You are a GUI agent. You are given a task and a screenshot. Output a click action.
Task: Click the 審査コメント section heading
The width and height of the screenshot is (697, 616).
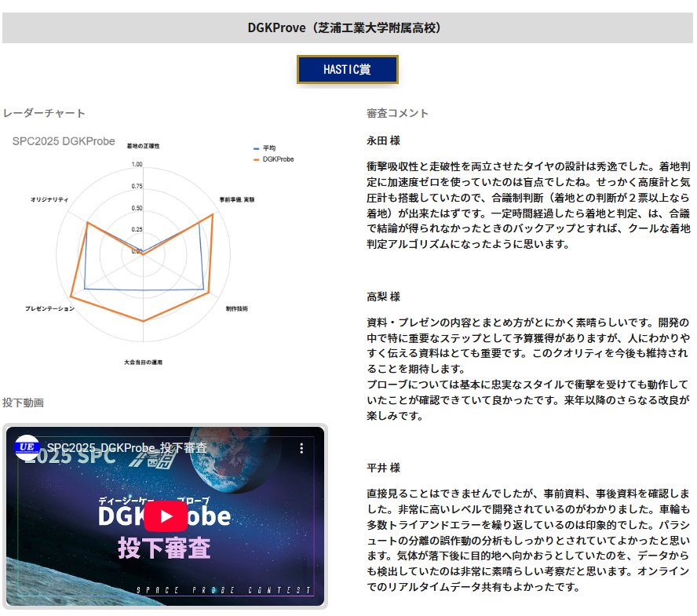[397, 113]
